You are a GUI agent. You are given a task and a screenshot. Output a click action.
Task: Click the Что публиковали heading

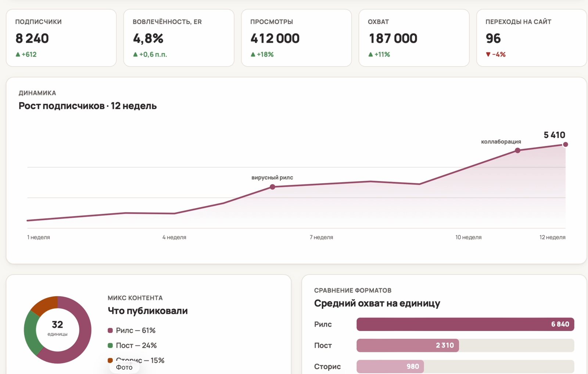click(x=148, y=311)
